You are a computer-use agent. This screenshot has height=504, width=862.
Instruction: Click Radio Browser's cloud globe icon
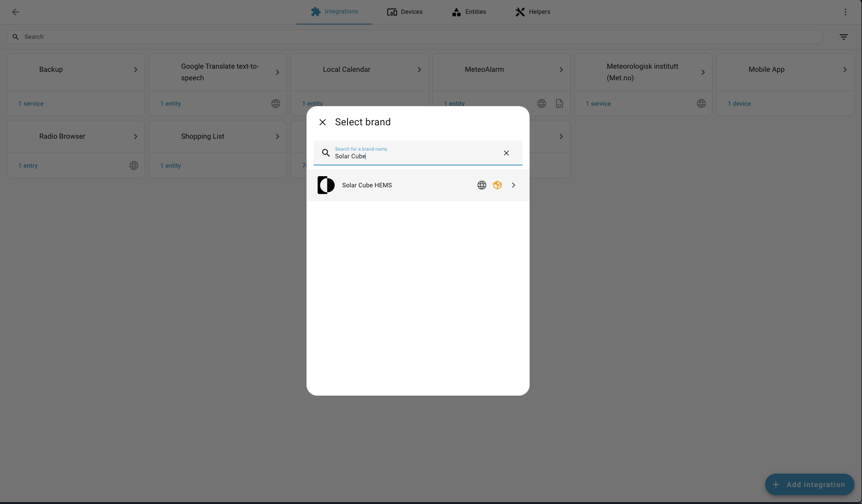[x=134, y=165]
